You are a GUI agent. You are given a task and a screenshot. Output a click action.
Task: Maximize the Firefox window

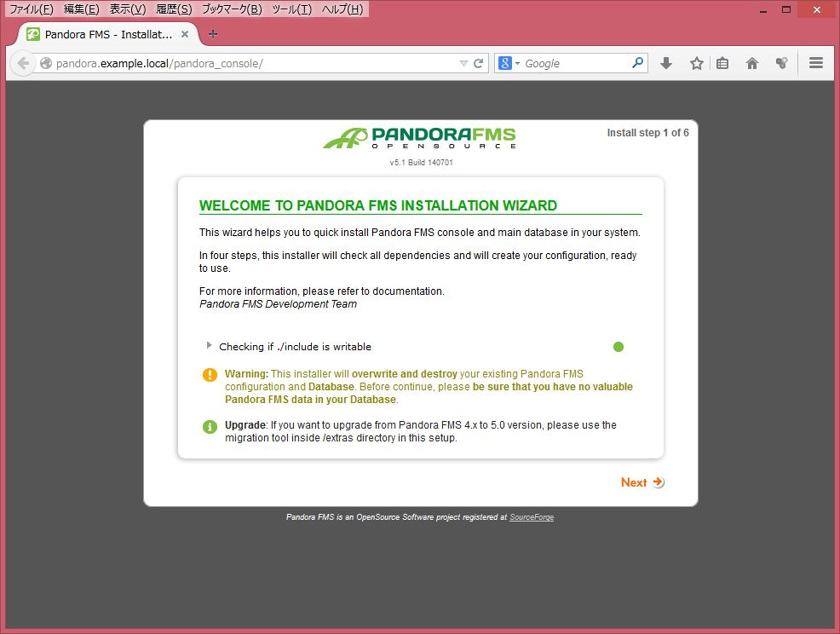click(x=785, y=9)
